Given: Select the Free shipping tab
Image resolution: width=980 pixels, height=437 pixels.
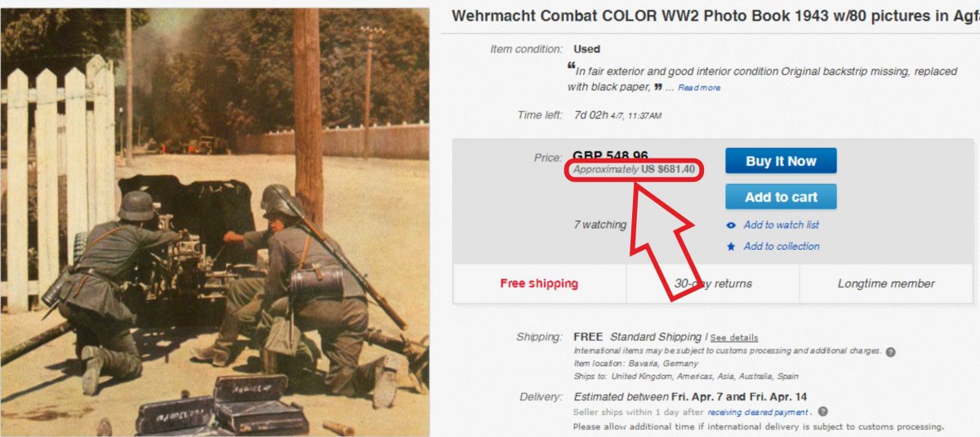Looking at the screenshot, I should coord(539,283).
